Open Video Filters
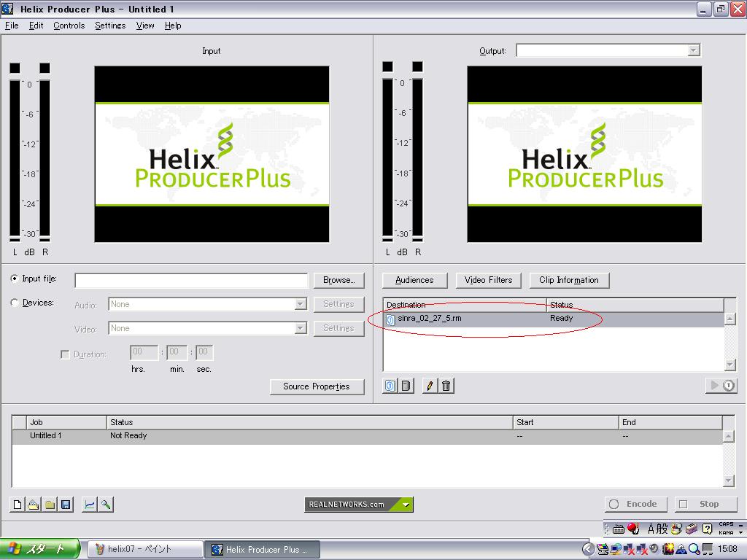 point(488,280)
